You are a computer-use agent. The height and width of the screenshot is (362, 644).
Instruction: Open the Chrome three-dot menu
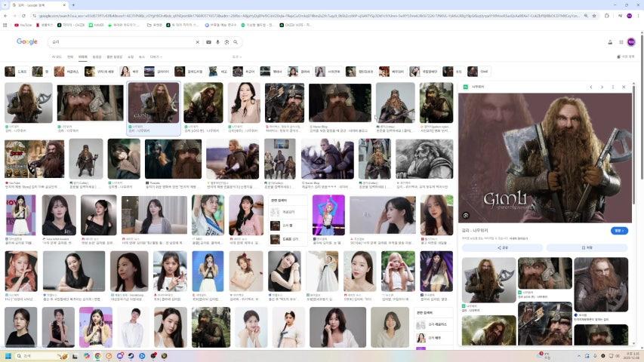(638, 16)
